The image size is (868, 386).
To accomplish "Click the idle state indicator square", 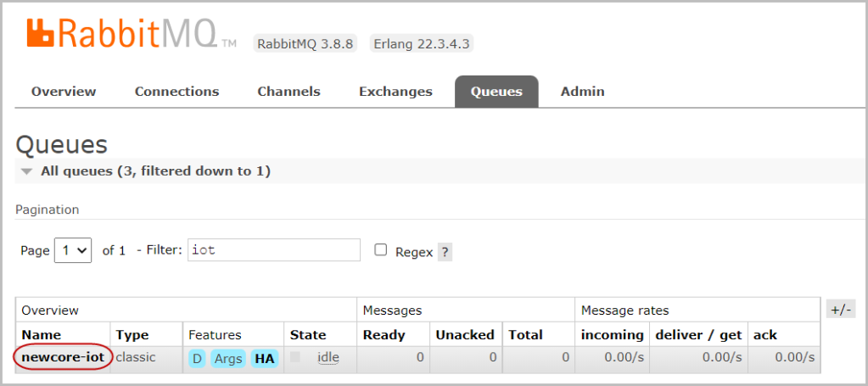I will (295, 357).
